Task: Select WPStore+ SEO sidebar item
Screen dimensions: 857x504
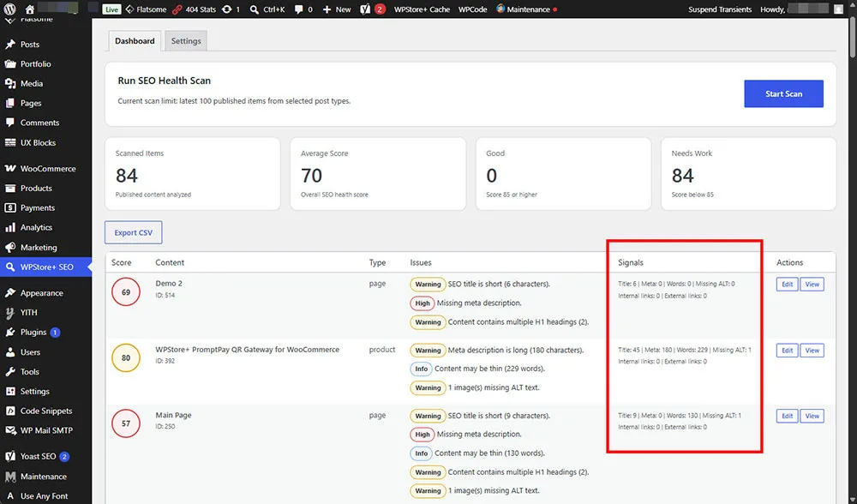Action: click(46, 267)
